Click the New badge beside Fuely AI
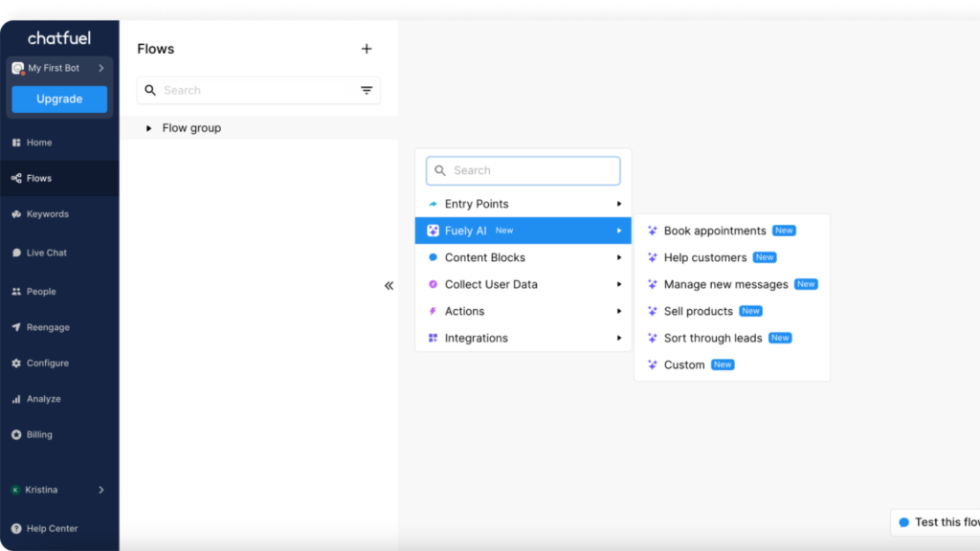The height and width of the screenshot is (551, 980). [x=504, y=231]
